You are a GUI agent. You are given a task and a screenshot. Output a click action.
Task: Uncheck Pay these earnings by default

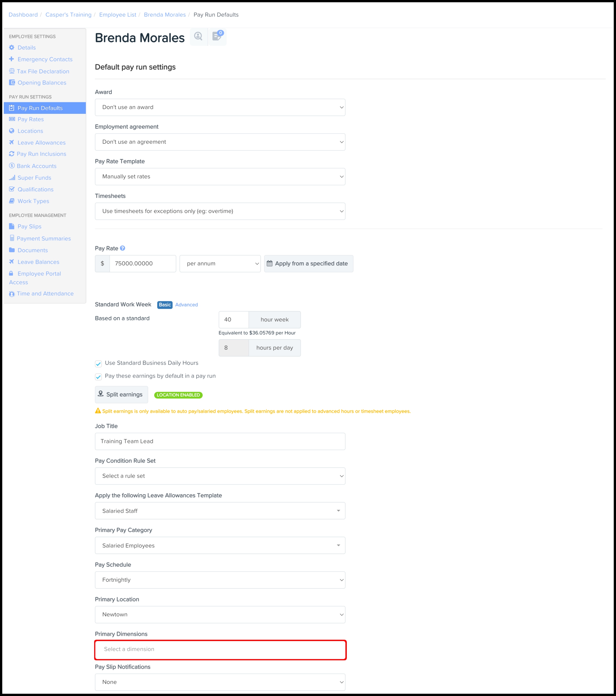pos(98,377)
